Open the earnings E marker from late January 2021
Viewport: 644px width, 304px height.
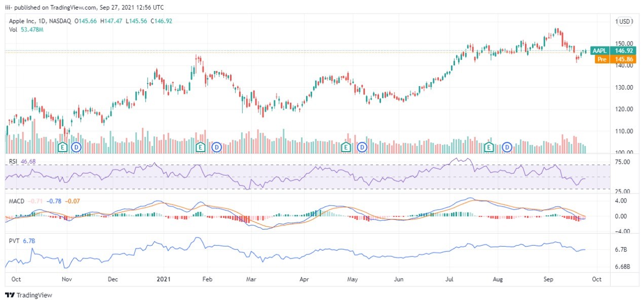click(201, 147)
